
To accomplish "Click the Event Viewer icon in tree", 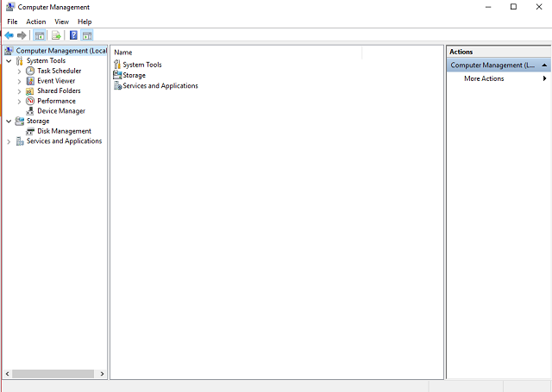I will (x=30, y=81).
